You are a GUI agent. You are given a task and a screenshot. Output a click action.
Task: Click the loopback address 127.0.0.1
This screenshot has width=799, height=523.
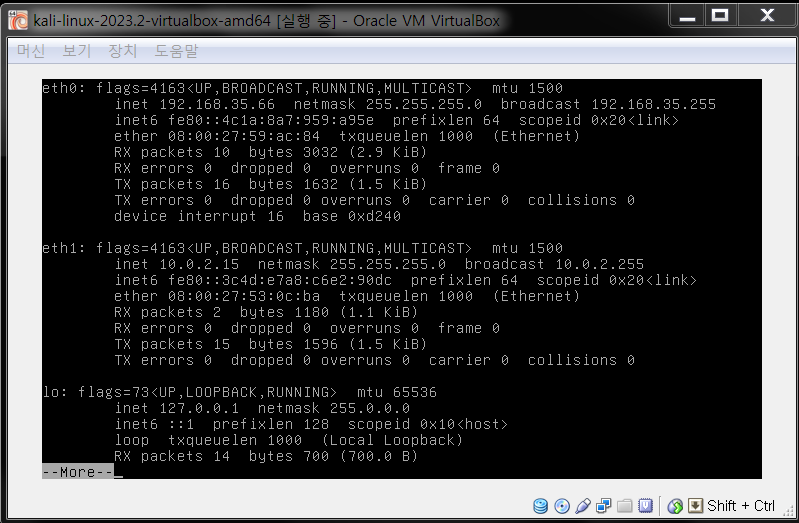coord(199,408)
